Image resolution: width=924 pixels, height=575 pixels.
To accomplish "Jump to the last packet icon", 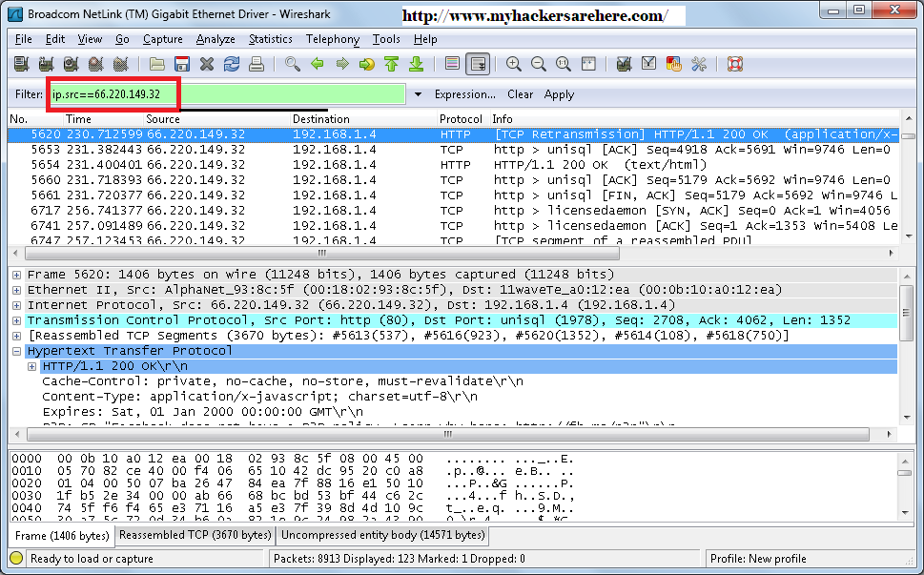I will [x=417, y=64].
